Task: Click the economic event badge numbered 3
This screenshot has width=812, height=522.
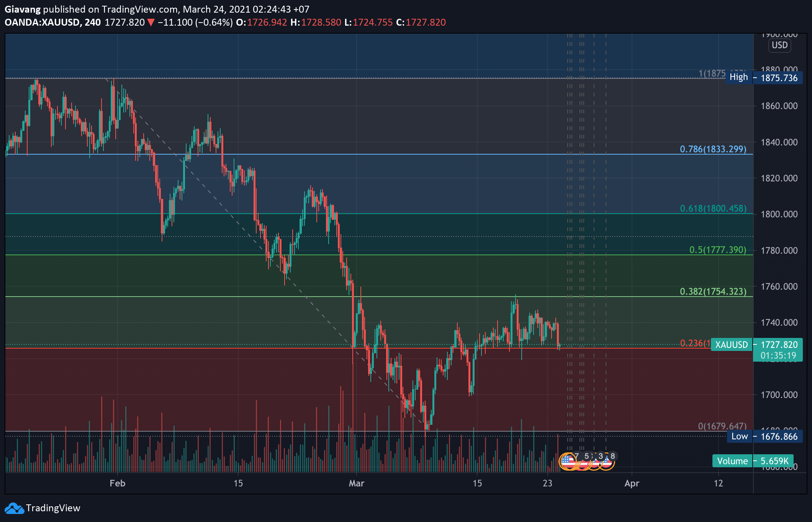Action: [601, 456]
